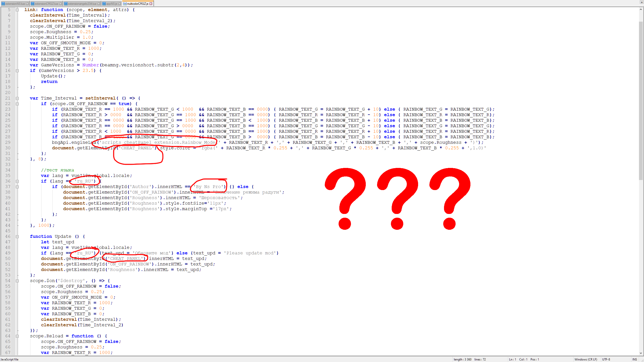Fold the lang ru_RU if block at line 36
This screenshot has width=644, height=362.
pyautogui.click(x=17, y=181)
